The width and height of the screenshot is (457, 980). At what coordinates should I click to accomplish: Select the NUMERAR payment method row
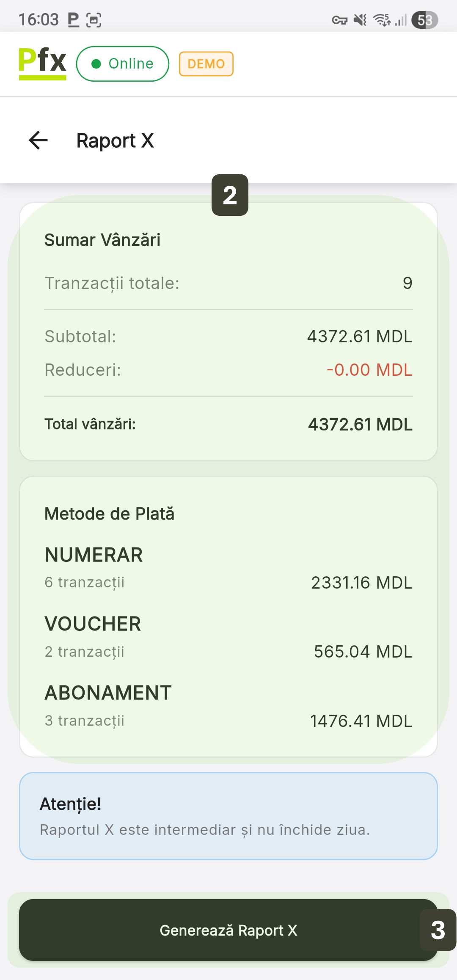[x=228, y=568]
